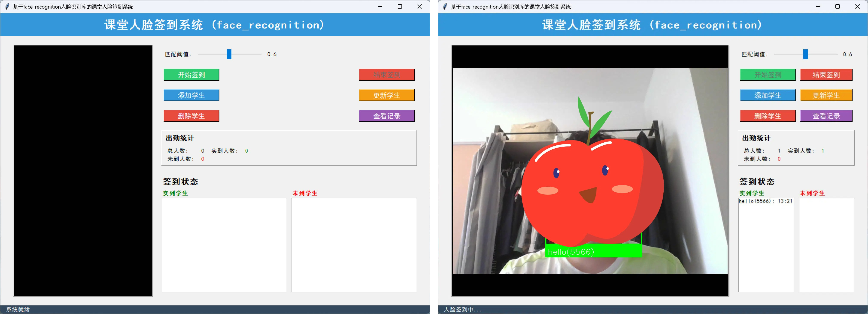Click the black video preview in left window
The image size is (868, 314).
click(83, 171)
